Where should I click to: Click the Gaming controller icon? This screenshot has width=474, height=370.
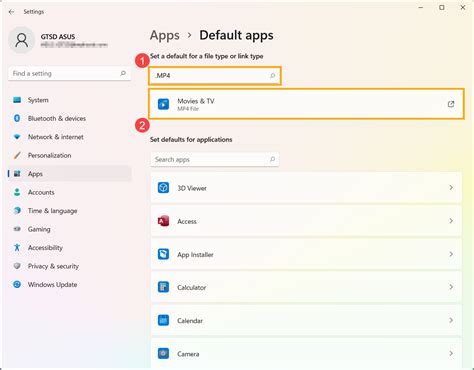17,229
